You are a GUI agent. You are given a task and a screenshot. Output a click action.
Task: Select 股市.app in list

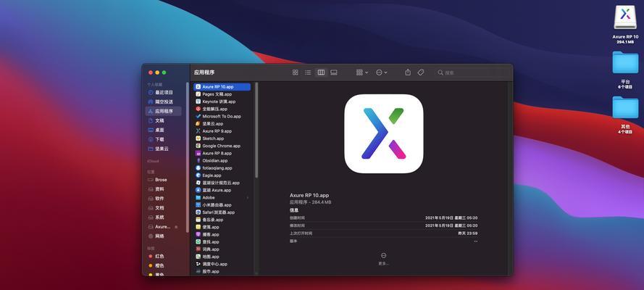point(222,272)
